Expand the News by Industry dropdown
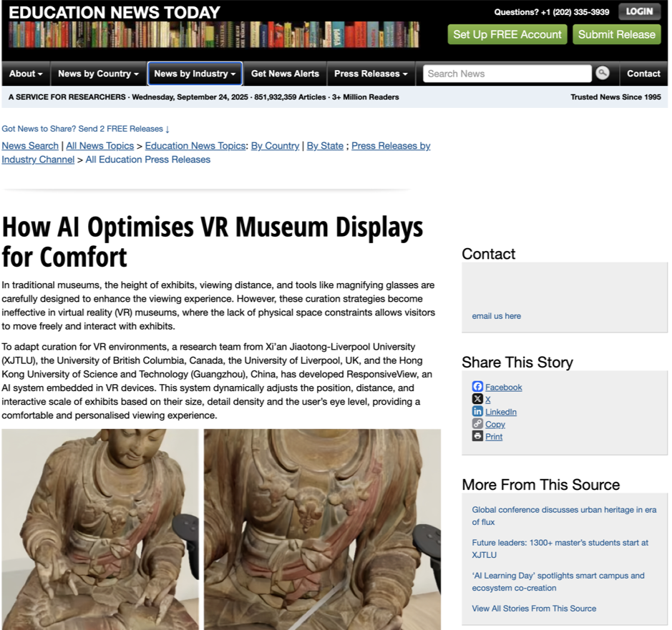Viewport: 672px width, 630px height. pyautogui.click(x=195, y=74)
